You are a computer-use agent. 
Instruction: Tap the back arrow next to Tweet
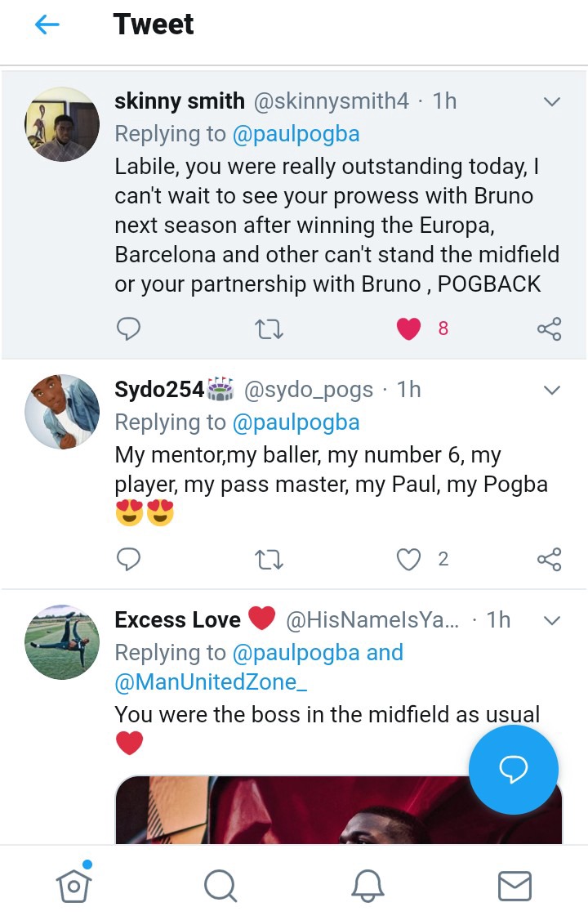(47, 25)
